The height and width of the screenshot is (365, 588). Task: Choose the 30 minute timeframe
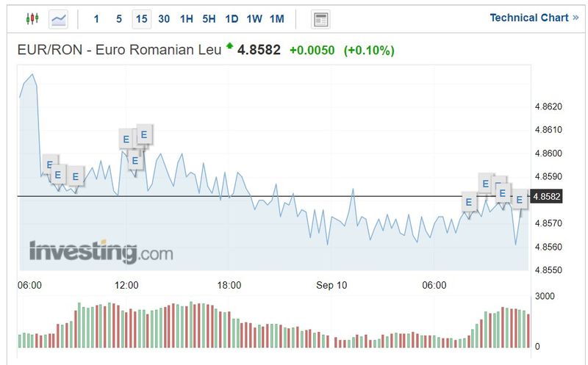click(164, 19)
